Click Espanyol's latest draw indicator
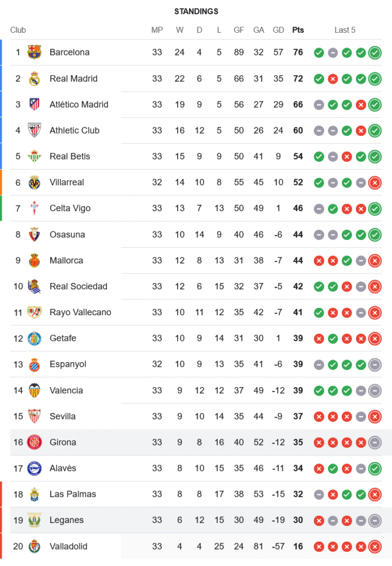Image resolution: width=392 pixels, height=566 pixels. click(374, 365)
